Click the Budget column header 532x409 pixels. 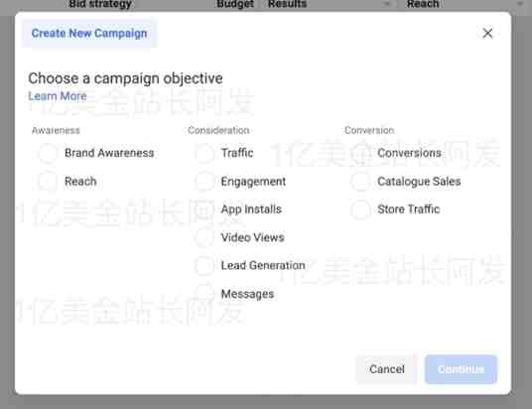pyautogui.click(x=235, y=4)
